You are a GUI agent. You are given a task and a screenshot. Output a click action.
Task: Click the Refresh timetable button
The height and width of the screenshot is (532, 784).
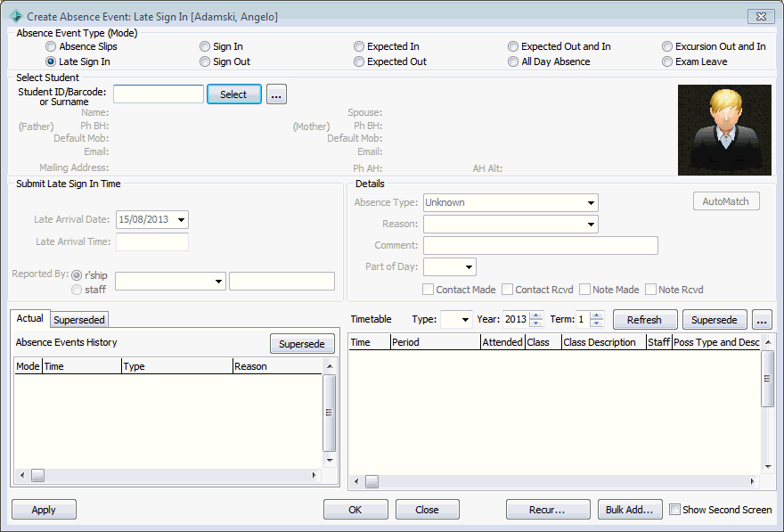pos(645,320)
